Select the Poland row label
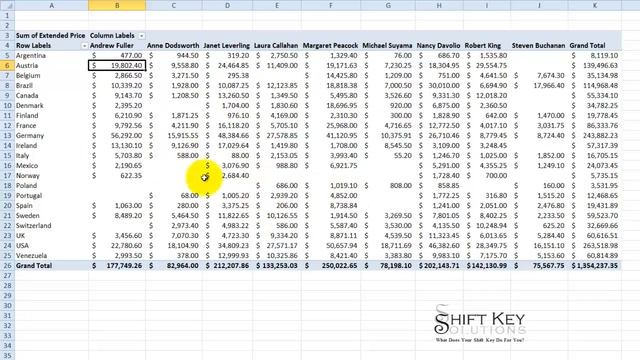Screen dimensions: 640x360 pos(51,186)
